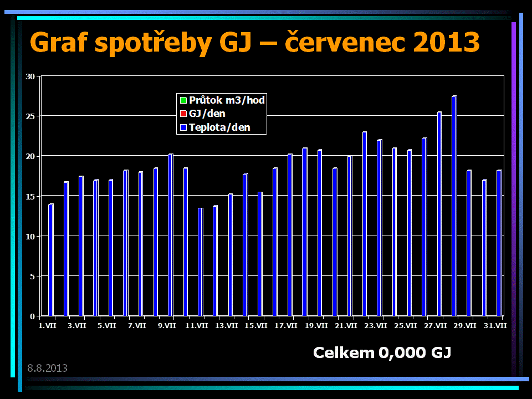The image size is (532, 399).
Task: Click the 8.8.2013 date in footer
Action: 47,367
